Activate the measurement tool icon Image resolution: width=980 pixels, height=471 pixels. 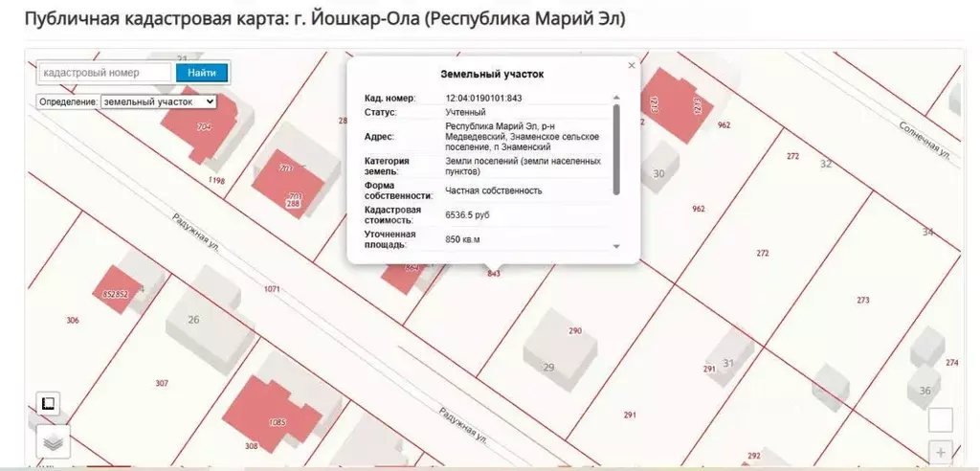(48, 403)
